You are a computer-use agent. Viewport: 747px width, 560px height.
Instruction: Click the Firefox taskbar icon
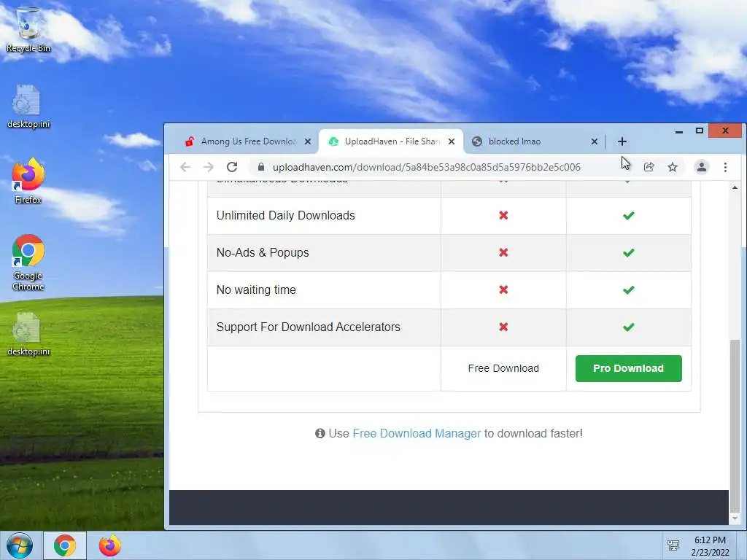click(110, 545)
